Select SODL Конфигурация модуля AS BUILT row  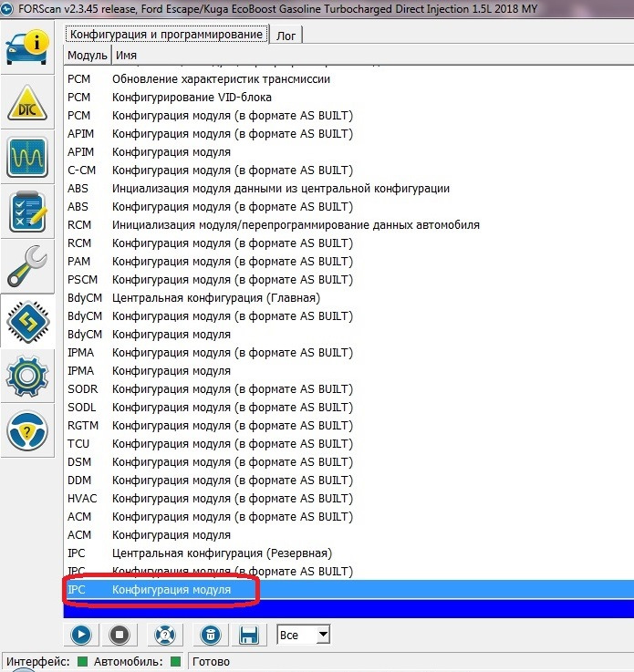pyautogui.click(x=348, y=408)
